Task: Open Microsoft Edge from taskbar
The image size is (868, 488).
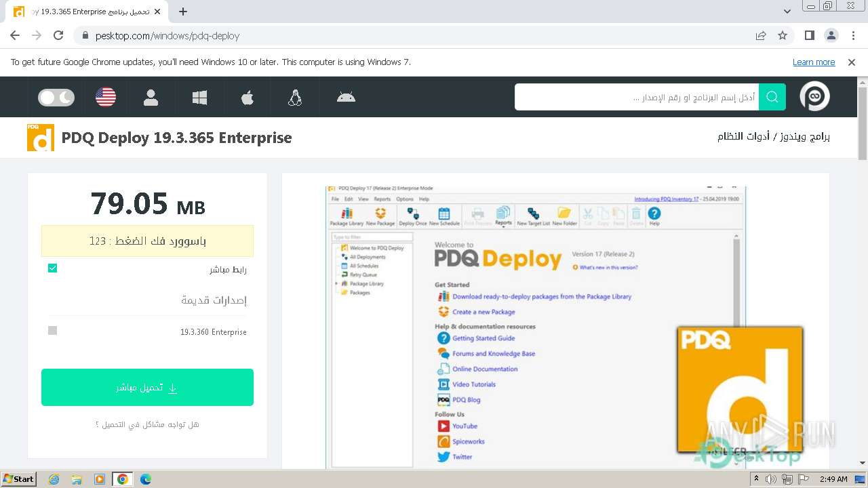Action: click(x=145, y=479)
